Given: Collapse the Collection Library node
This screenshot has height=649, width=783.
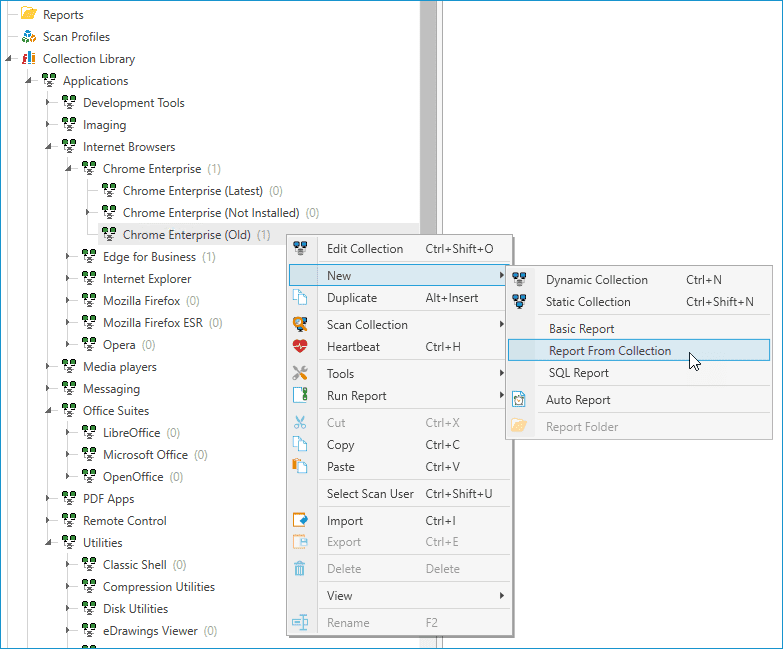Looking at the screenshot, I should pyautogui.click(x=8, y=59).
